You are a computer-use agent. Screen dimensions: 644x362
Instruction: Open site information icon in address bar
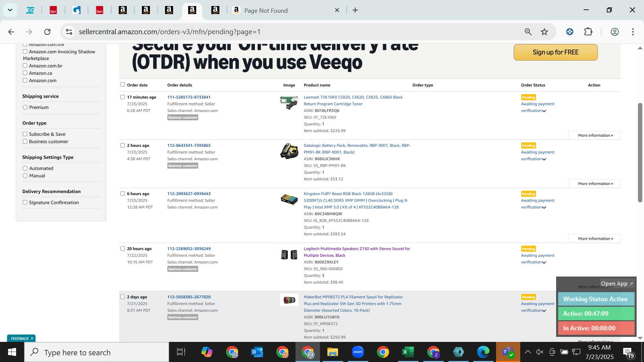coord(69,32)
